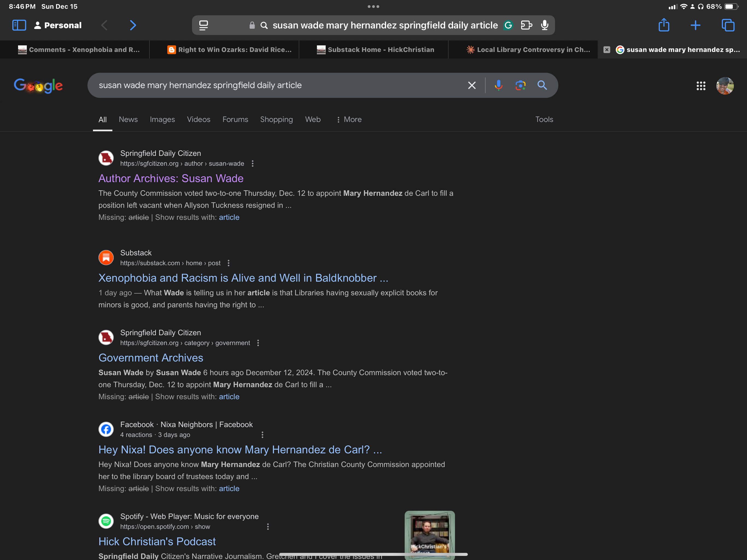Open Government Archives result
This screenshot has width=747, height=560.
coord(151,358)
